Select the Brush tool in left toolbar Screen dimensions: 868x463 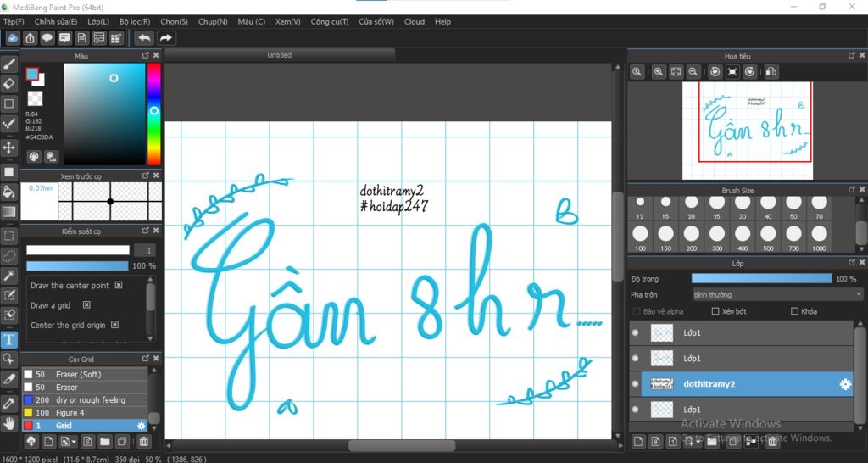pyautogui.click(x=8, y=64)
